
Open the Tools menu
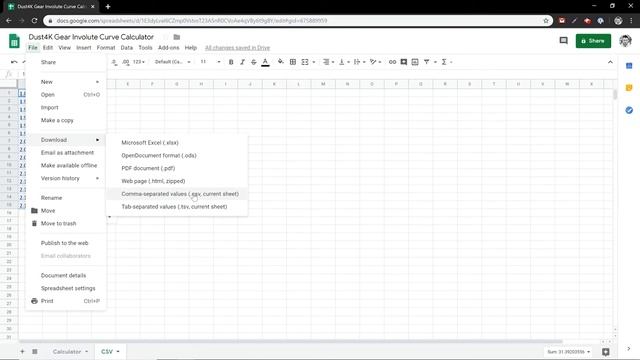click(145, 48)
